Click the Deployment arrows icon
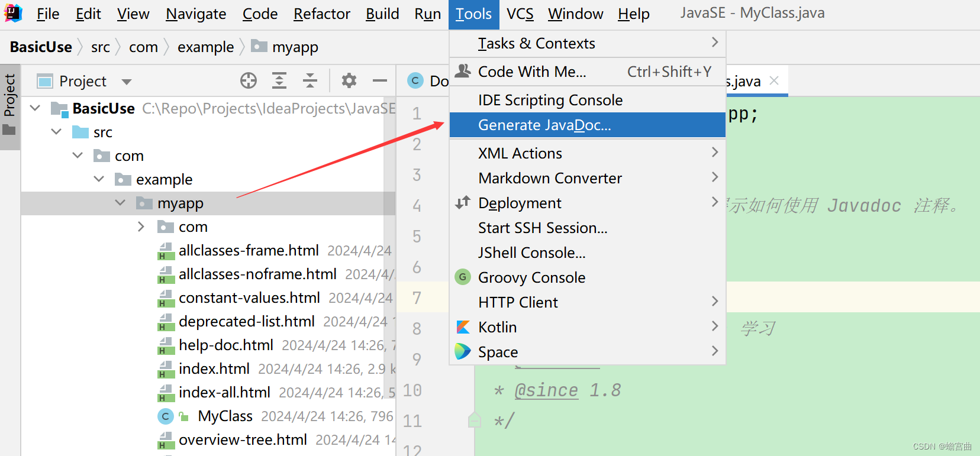This screenshot has width=980, height=456. click(x=463, y=203)
